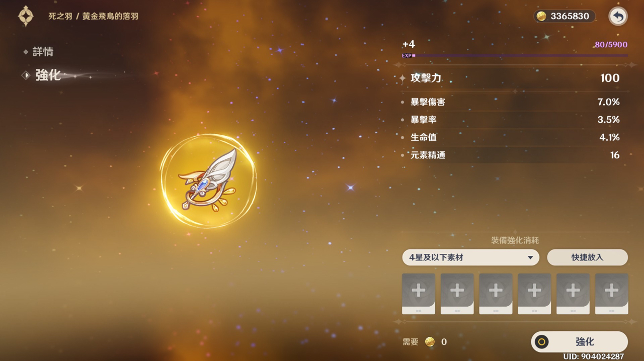Expand the material filter dropdown arrow
Viewport: 644px width, 361px height.
point(530,258)
